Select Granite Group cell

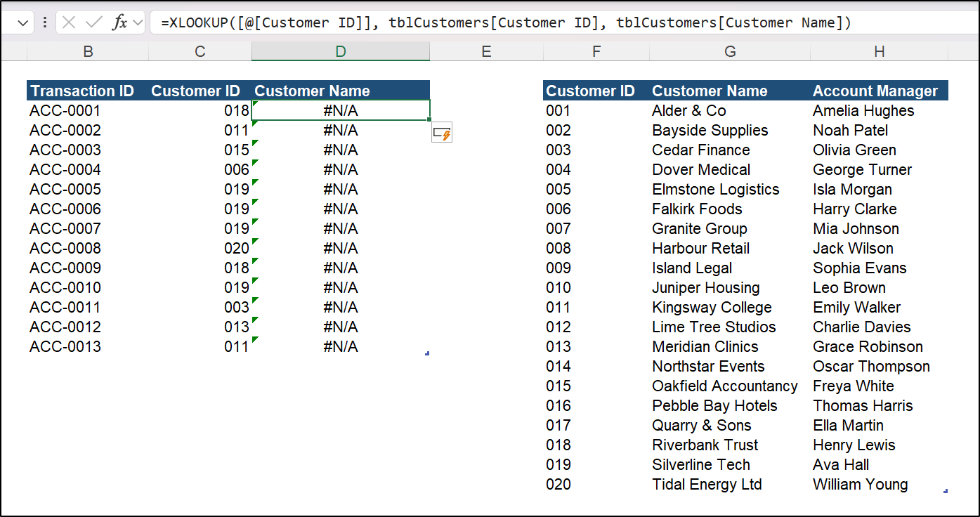[730, 228]
